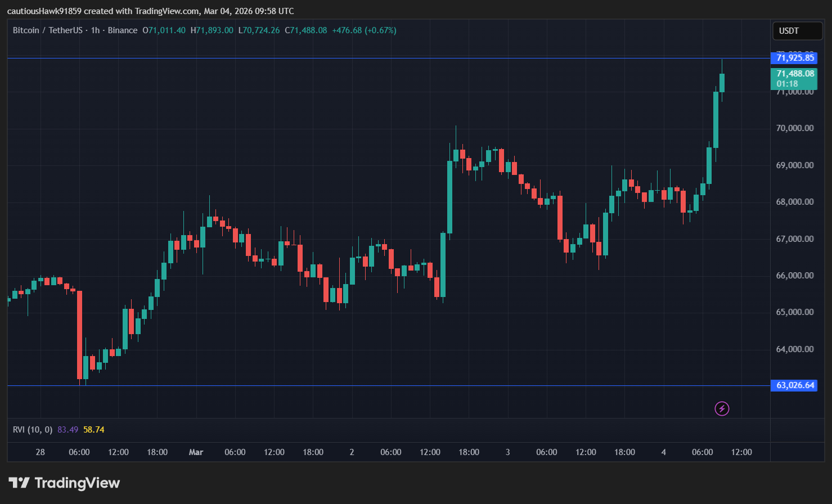
Task: Select the Bitcoin / TetherUS symbol name
Action: pyautogui.click(x=48, y=30)
